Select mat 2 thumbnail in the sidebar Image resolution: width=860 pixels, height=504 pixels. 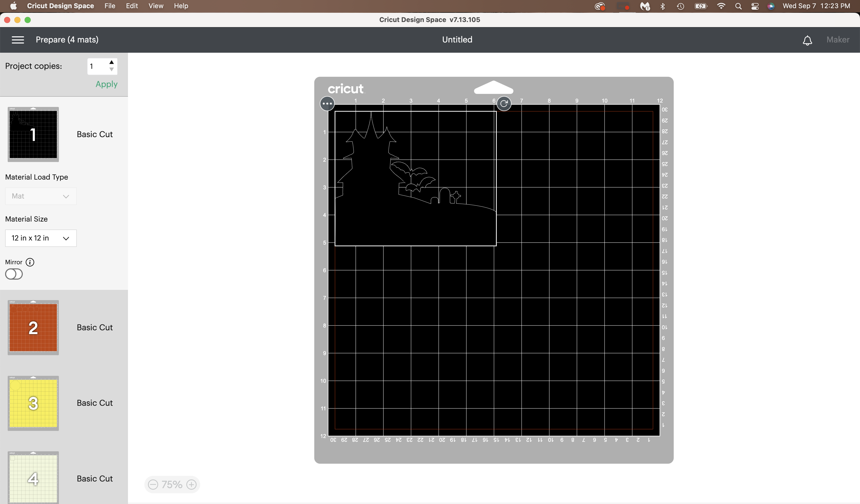tap(33, 327)
